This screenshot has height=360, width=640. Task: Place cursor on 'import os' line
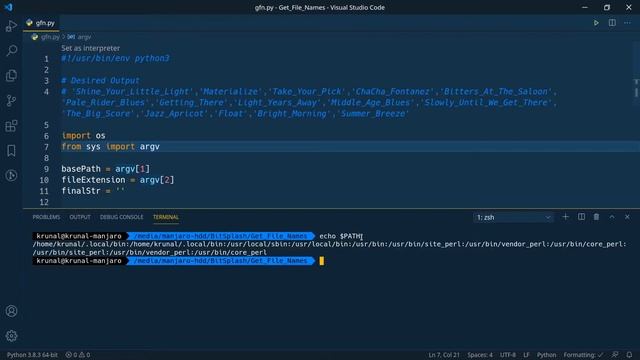[83, 136]
